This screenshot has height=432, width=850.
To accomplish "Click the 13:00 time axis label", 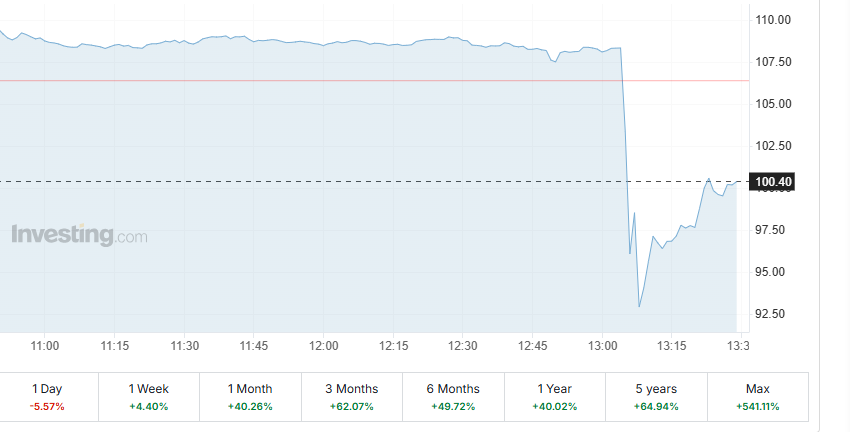I will 602,346.
